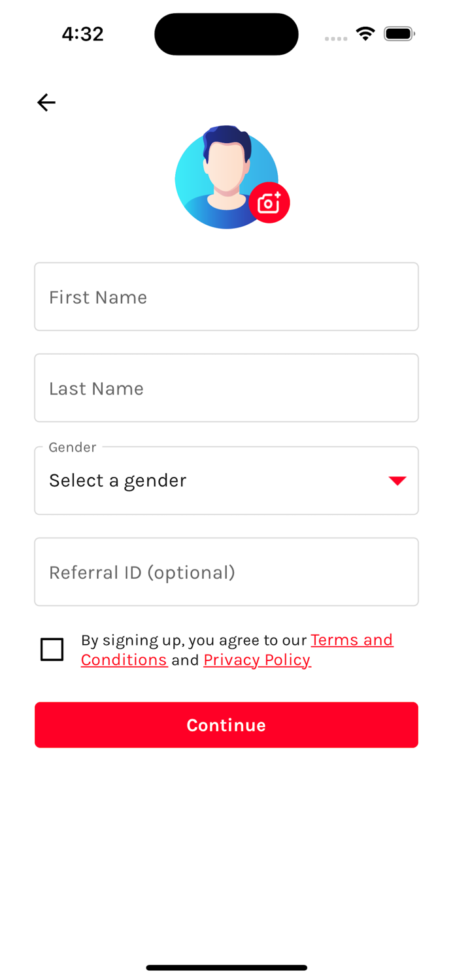This screenshot has height=980, width=453.
Task: Click the back arrow at top left
Action: [46, 103]
